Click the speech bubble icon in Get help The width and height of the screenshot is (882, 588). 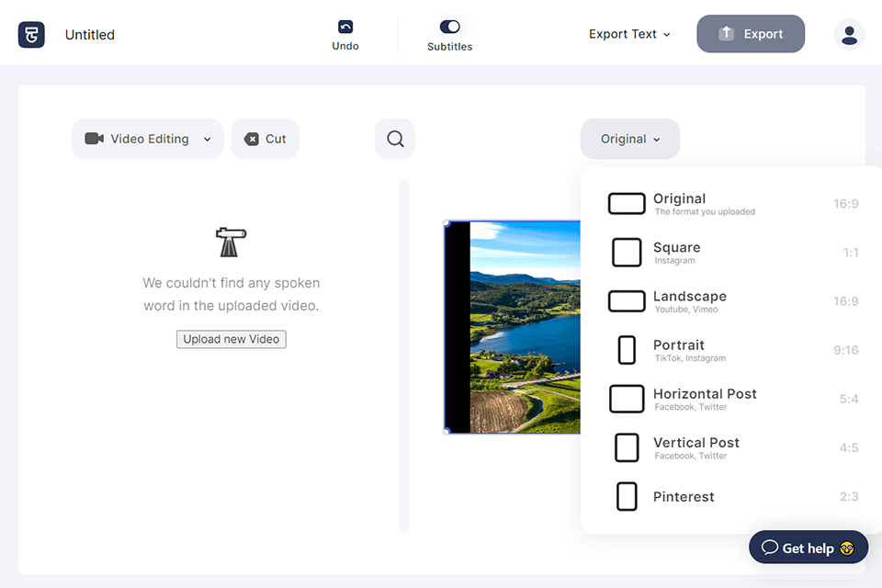click(770, 548)
